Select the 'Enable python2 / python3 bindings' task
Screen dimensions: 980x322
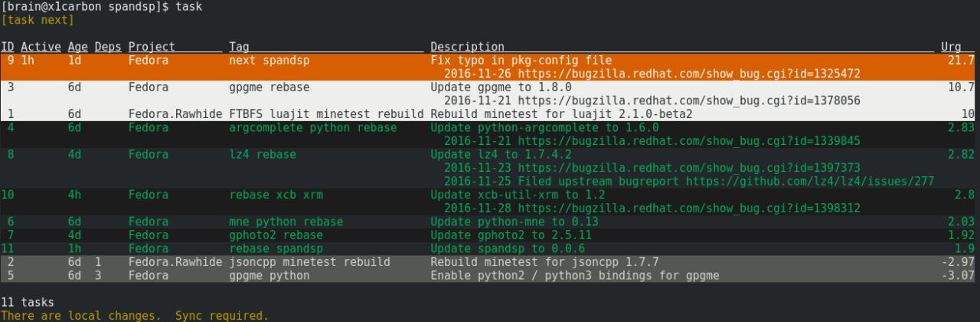(x=490, y=275)
